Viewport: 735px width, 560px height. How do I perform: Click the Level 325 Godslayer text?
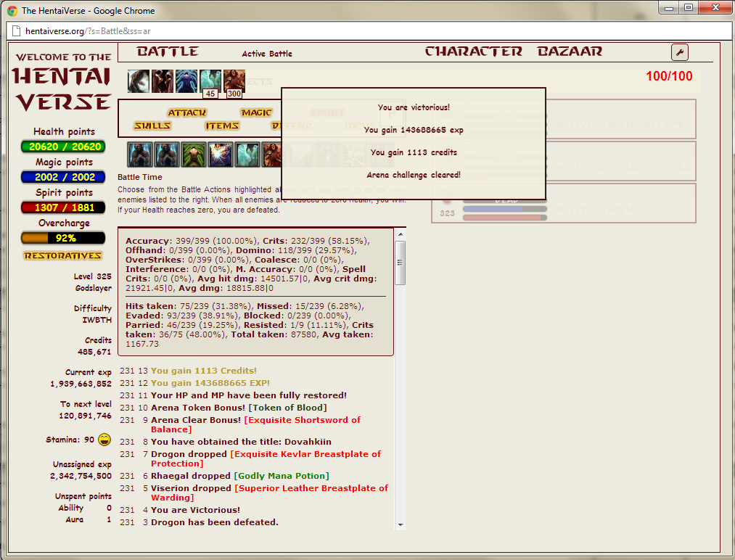coord(93,282)
